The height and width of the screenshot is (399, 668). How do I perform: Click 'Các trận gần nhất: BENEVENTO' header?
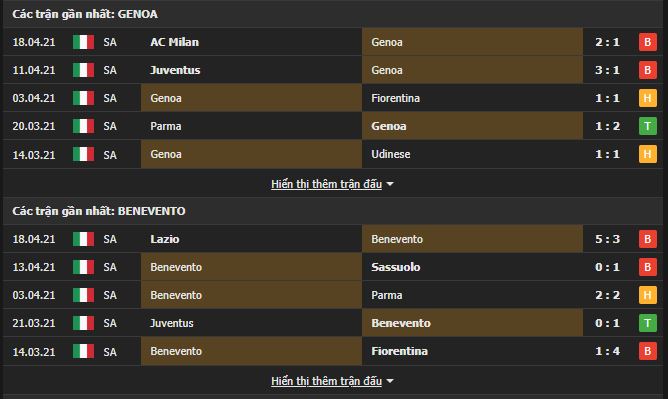(x=99, y=211)
